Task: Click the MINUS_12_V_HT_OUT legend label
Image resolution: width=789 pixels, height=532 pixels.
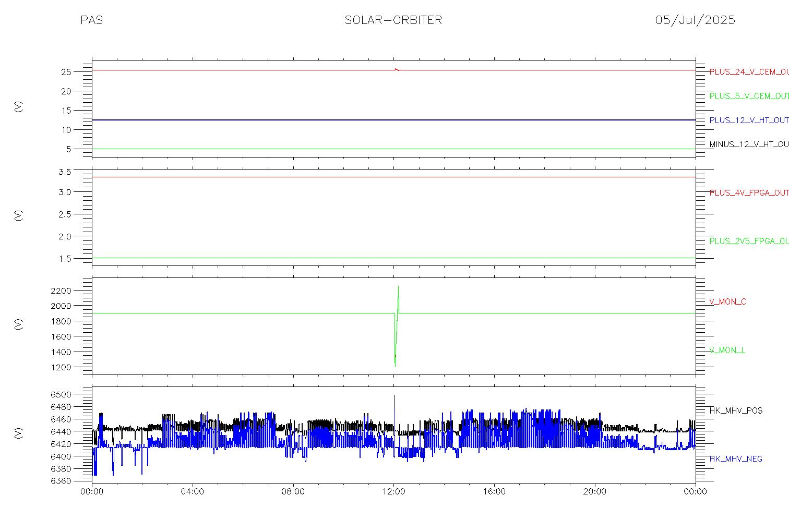Action: [749, 144]
